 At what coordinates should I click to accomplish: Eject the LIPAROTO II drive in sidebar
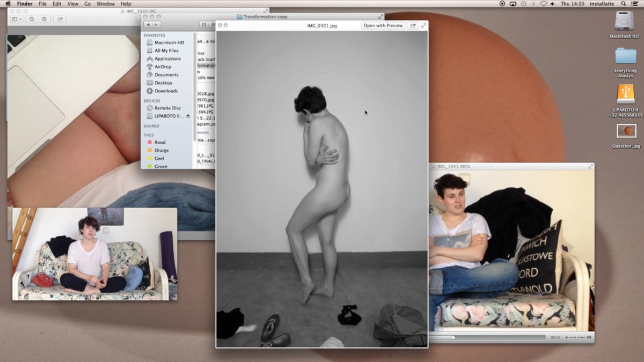(188, 116)
